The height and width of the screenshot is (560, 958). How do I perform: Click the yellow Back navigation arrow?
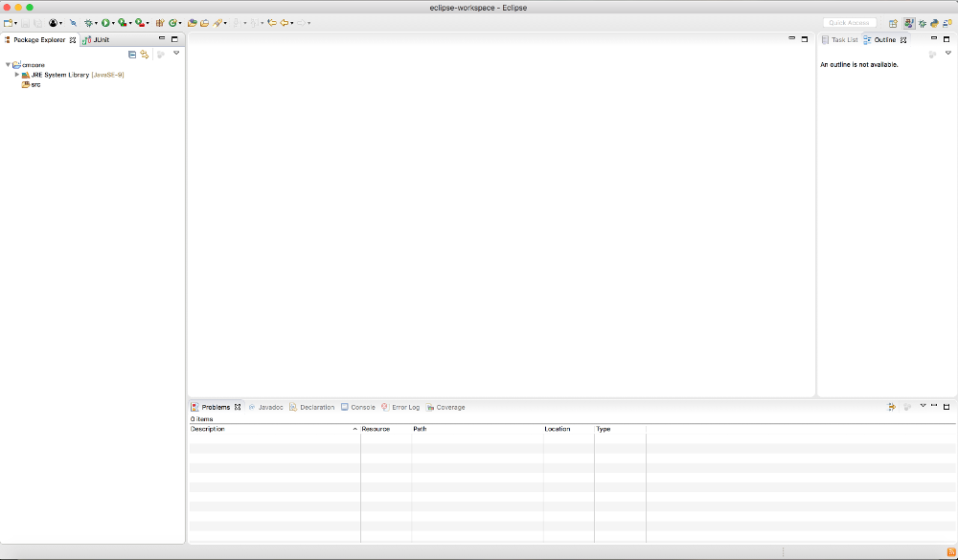[284, 23]
